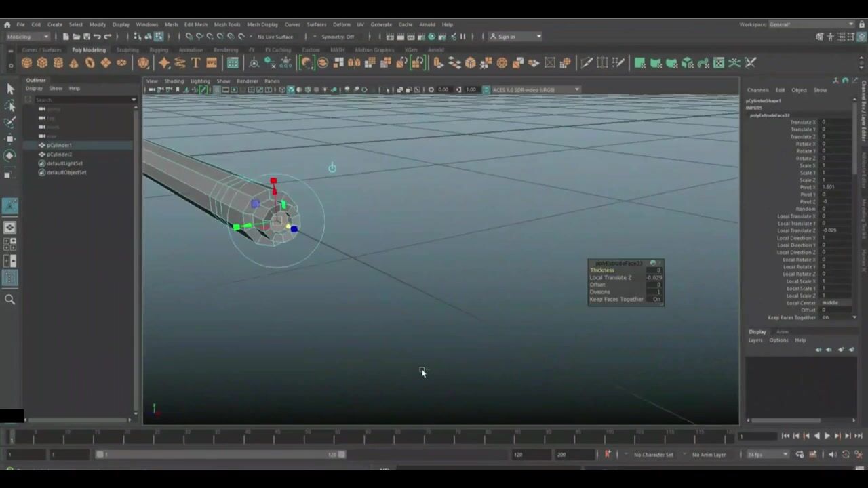Click the Open Scene folder icon
Screen dimensions: 868x488
76,37
